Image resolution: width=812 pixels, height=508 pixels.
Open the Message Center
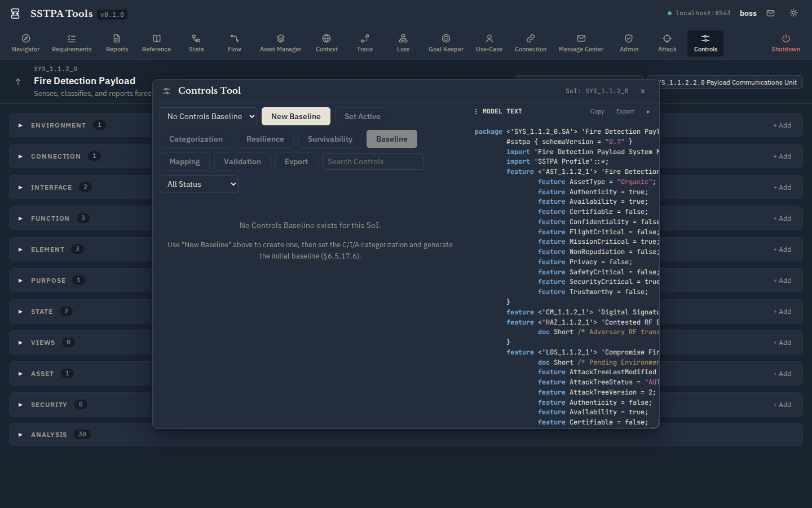pos(581,43)
